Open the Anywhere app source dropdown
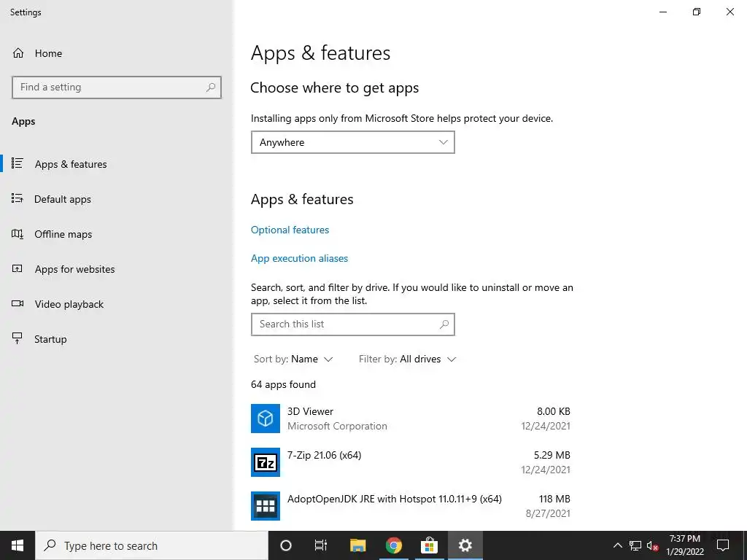The height and width of the screenshot is (560, 747). point(353,142)
